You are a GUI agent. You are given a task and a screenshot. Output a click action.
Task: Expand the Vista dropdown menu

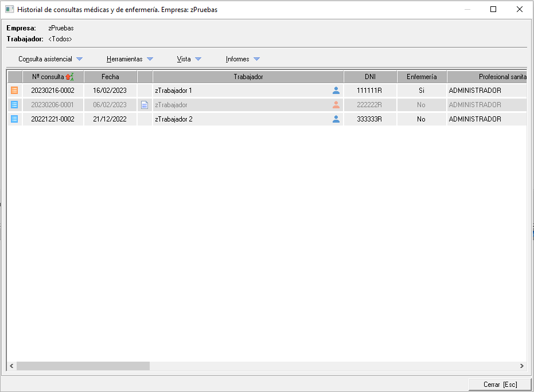189,59
